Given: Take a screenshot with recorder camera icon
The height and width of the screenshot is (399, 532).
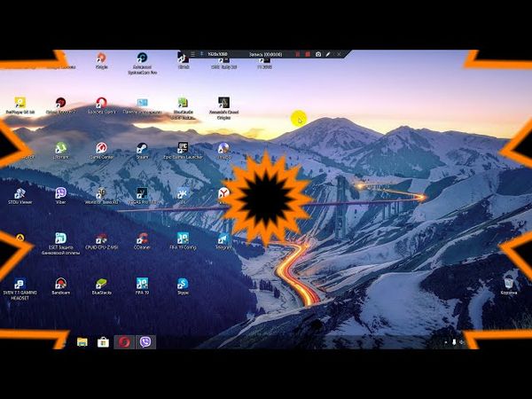Looking at the screenshot, I should (x=318, y=55).
